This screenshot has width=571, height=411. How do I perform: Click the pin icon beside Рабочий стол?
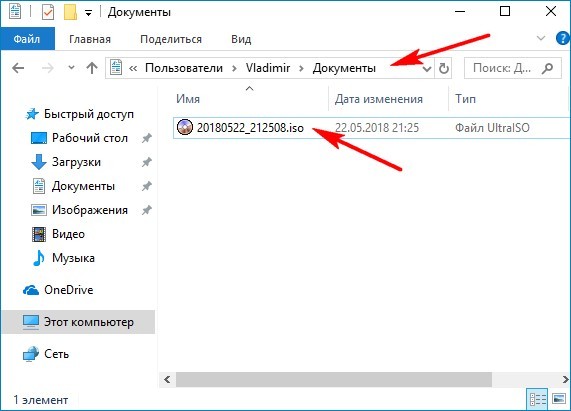tap(146, 138)
